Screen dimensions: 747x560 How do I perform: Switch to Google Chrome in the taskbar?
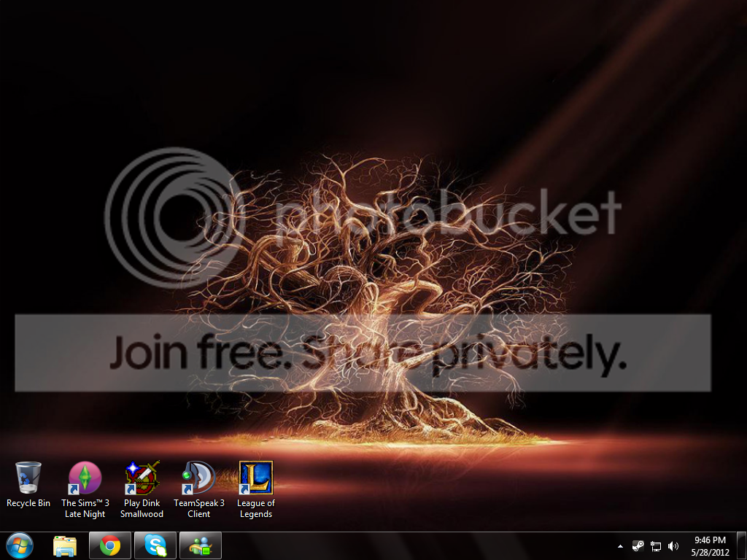point(110,545)
